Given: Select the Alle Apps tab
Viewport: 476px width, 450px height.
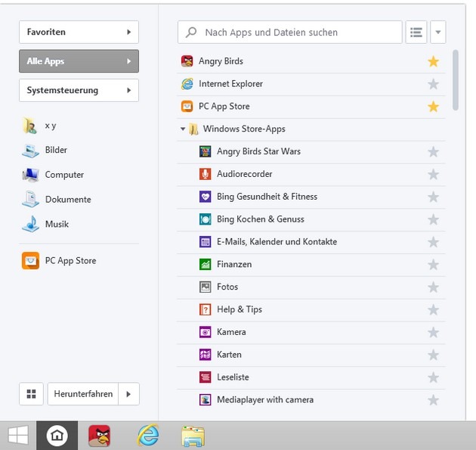Looking at the screenshot, I should tap(79, 61).
